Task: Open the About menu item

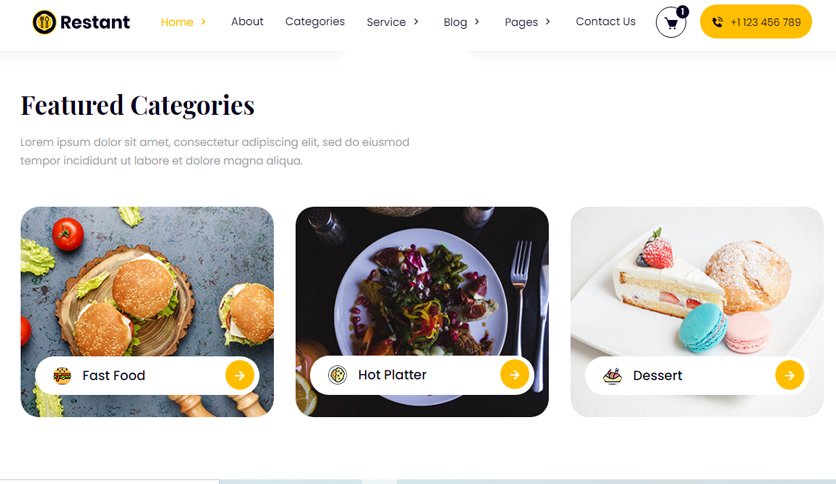Action: click(x=247, y=21)
